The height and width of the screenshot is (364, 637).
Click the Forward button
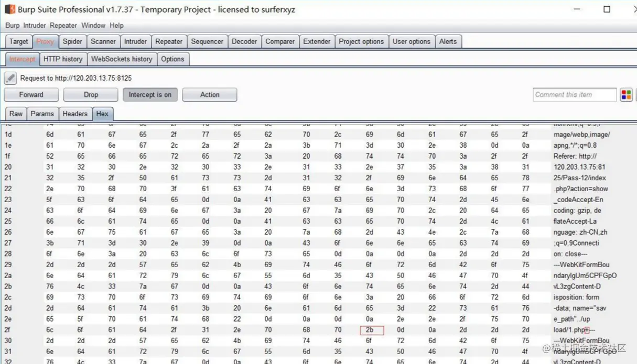tap(31, 95)
